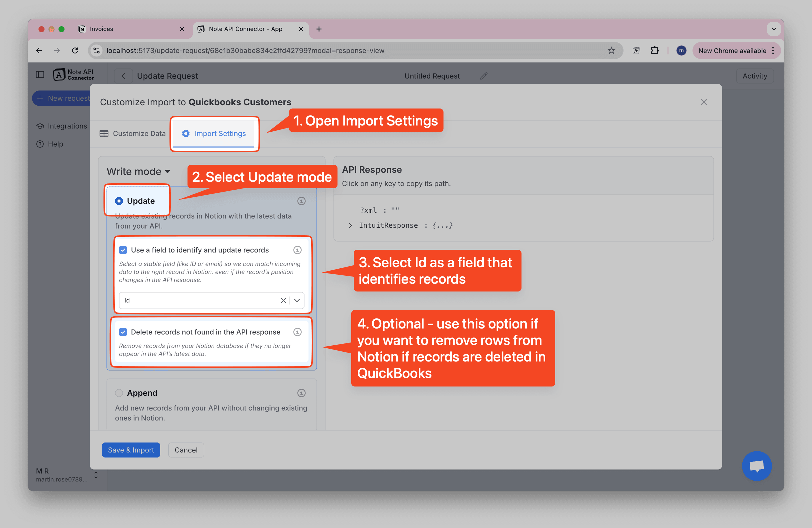Open the Id field dropdown arrow
The height and width of the screenshot is (528, 812).
[297, 300]
